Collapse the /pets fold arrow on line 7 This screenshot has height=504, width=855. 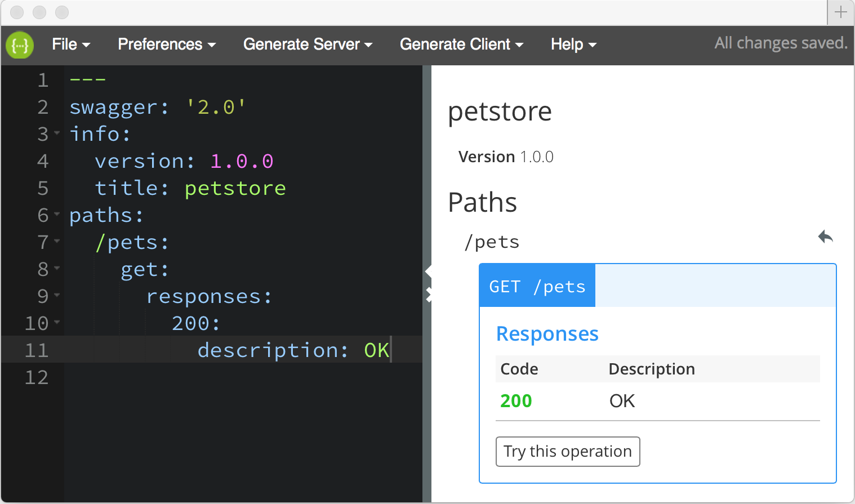pyautogui.click(x=57, y=242)
